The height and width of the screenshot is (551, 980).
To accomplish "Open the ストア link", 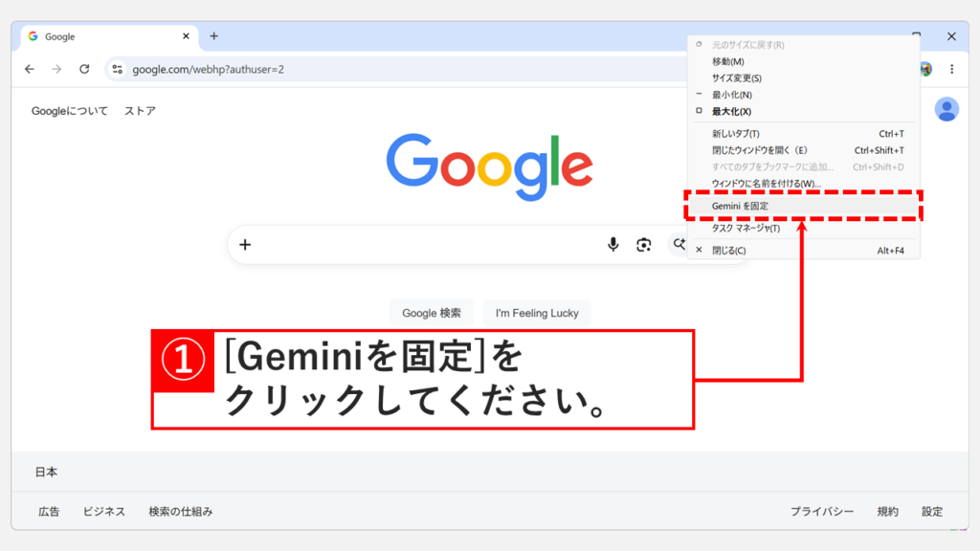I will click(x=140, y=111).
